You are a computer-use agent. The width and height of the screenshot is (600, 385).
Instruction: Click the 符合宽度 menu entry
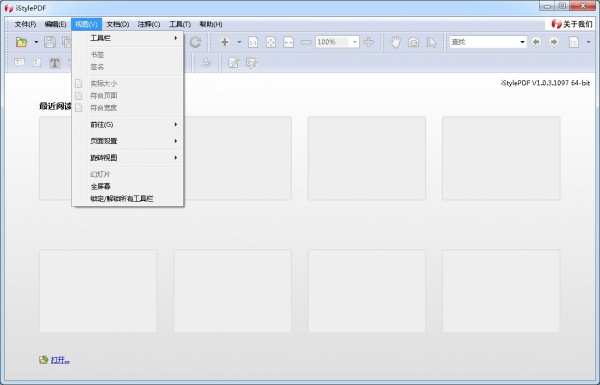point(128,108)
